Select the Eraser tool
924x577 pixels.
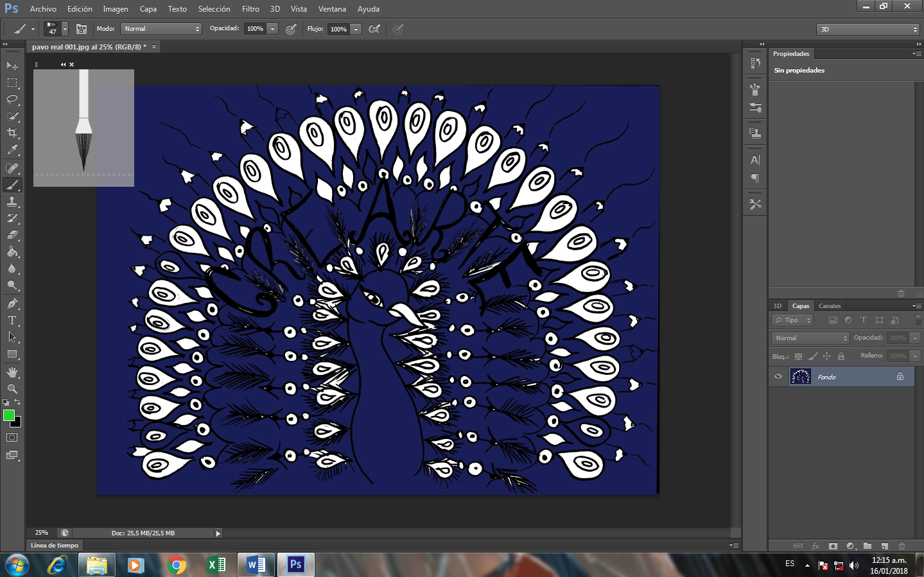[12, 235]
